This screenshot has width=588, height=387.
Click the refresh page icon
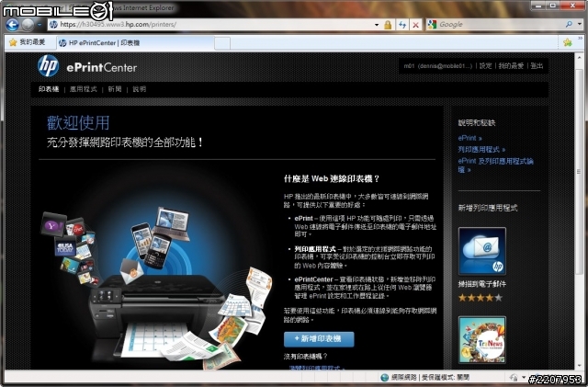pos(402,25)
